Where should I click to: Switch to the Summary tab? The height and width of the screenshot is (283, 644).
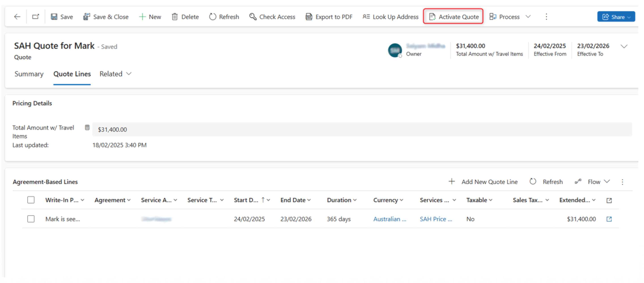point(29,74)
